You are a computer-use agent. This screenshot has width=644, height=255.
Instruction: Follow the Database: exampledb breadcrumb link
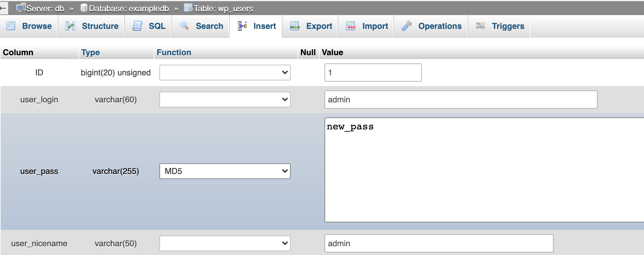click(x=129, y=8)
